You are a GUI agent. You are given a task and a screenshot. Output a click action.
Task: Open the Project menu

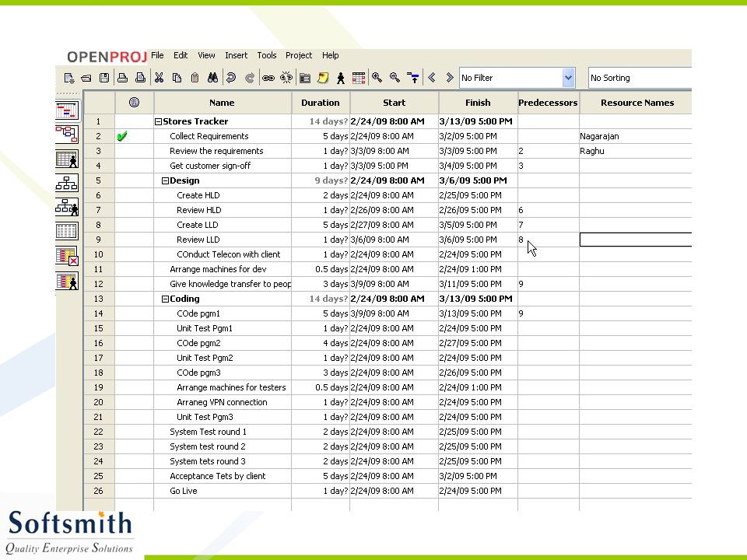pos(299,55)
